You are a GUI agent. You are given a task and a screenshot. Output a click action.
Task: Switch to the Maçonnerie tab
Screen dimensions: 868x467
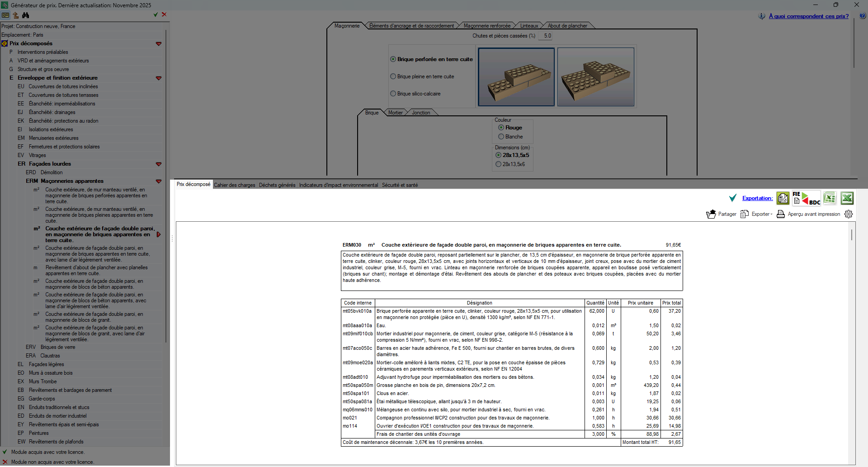(347, 26)
